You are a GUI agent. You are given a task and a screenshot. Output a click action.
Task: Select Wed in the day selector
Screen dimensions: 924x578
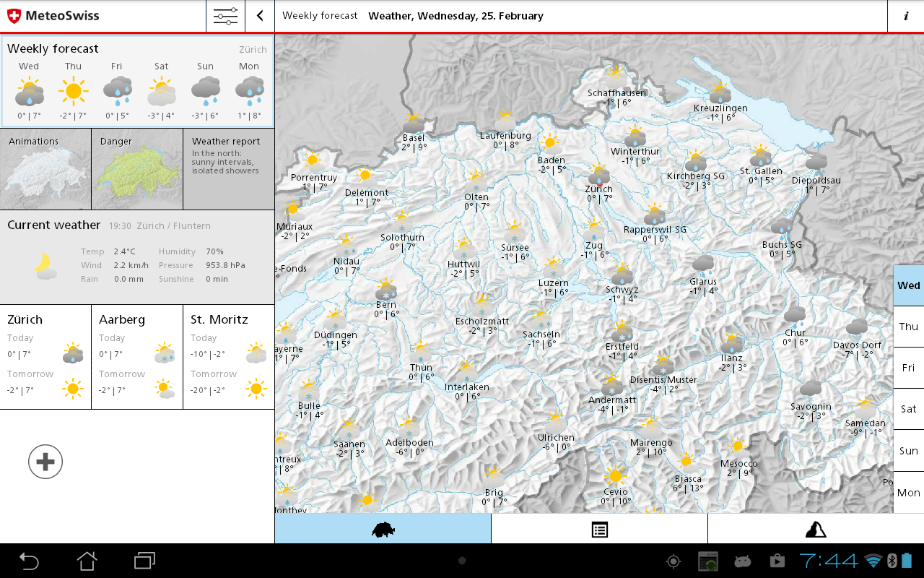[x=909, y=285]
